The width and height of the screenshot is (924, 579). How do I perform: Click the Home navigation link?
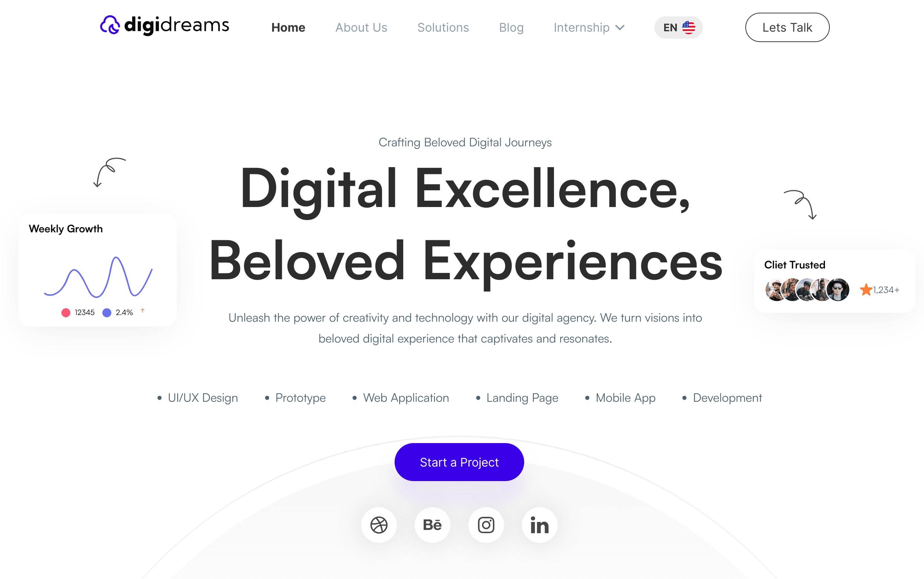(x=288, y=27)
